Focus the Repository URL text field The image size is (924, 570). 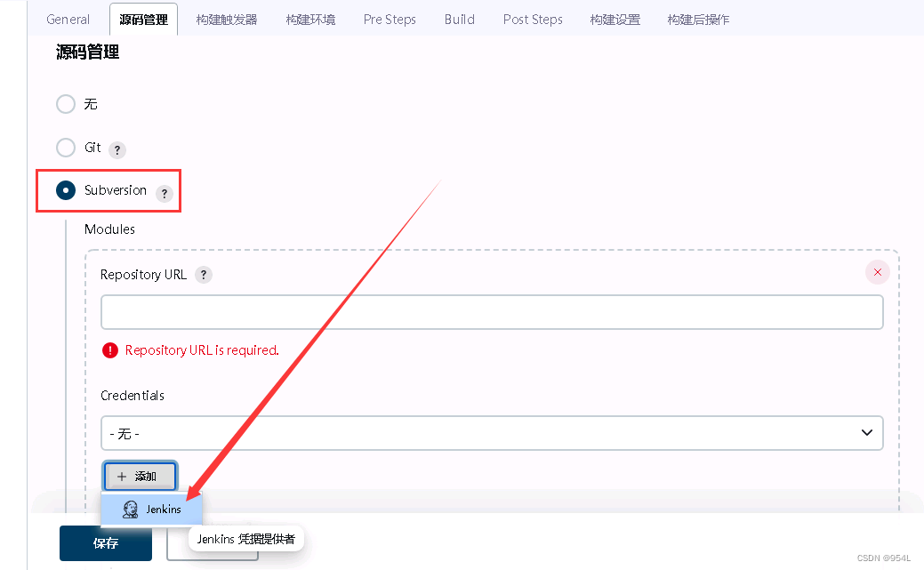(491, 312)
